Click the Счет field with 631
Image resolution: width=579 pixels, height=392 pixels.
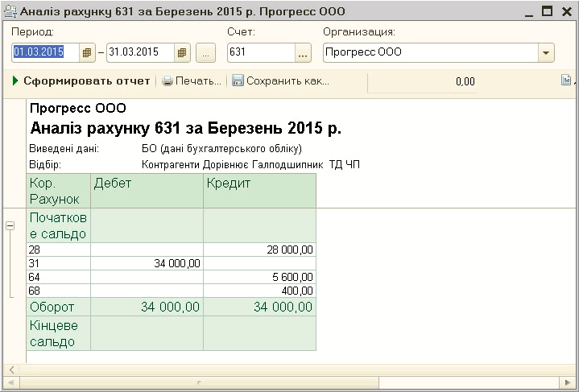point(261,53)
